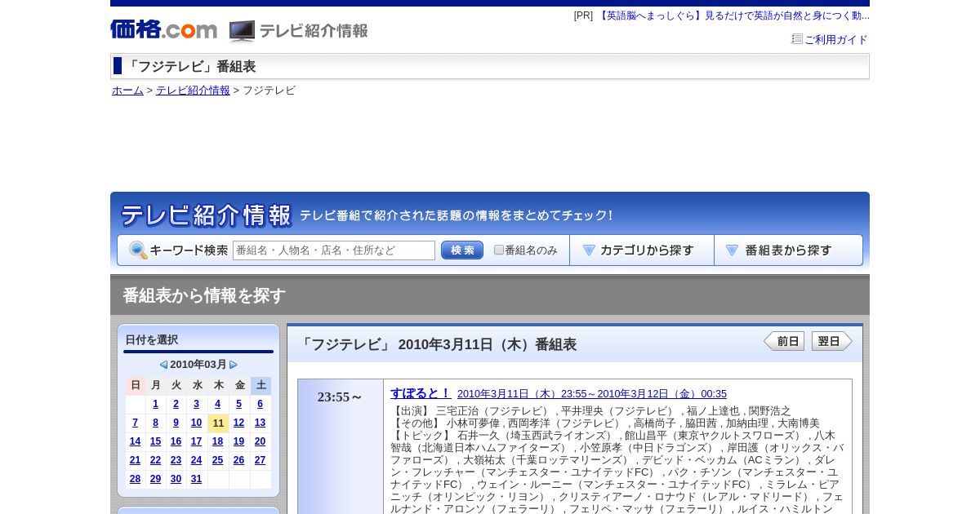The image size is (980, 514).
Task: Select March 22 in calendar
Action: click(156, 460)
